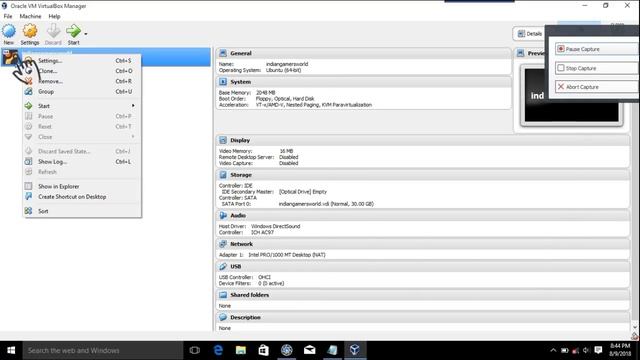Open the Store icon in the taskbar
Image resolution: width=640 pixels, height=360 pixels.
coord(264,350)
